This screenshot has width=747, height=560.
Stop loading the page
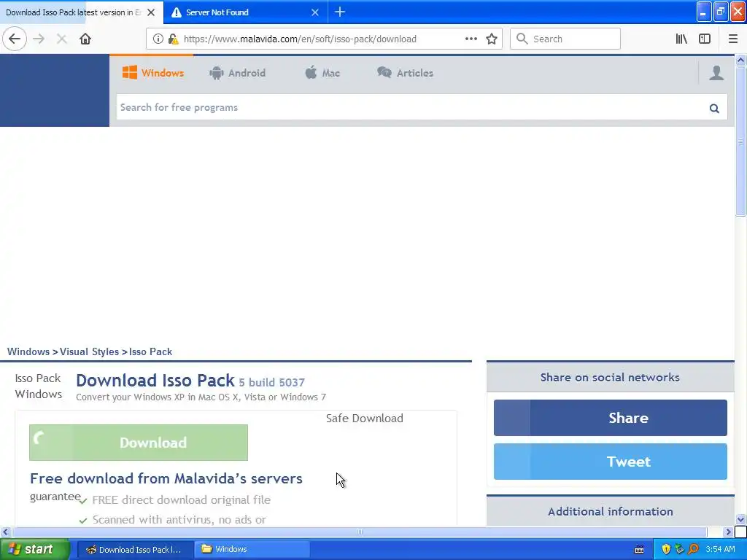pyautogui.click(x=61, y=39)
